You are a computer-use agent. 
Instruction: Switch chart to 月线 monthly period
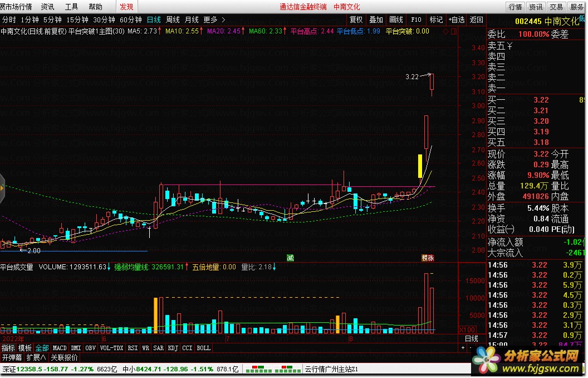(192, 20)
